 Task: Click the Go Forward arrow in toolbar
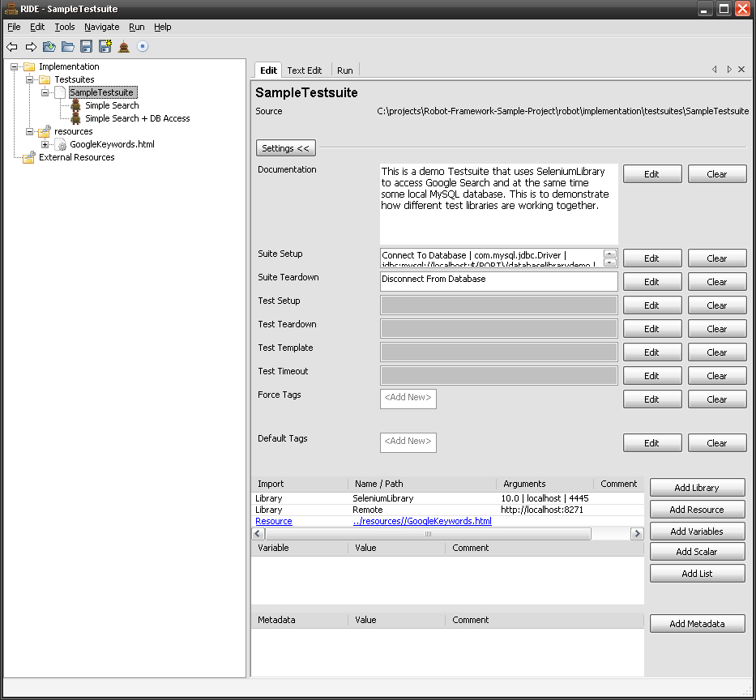point(31,47)
